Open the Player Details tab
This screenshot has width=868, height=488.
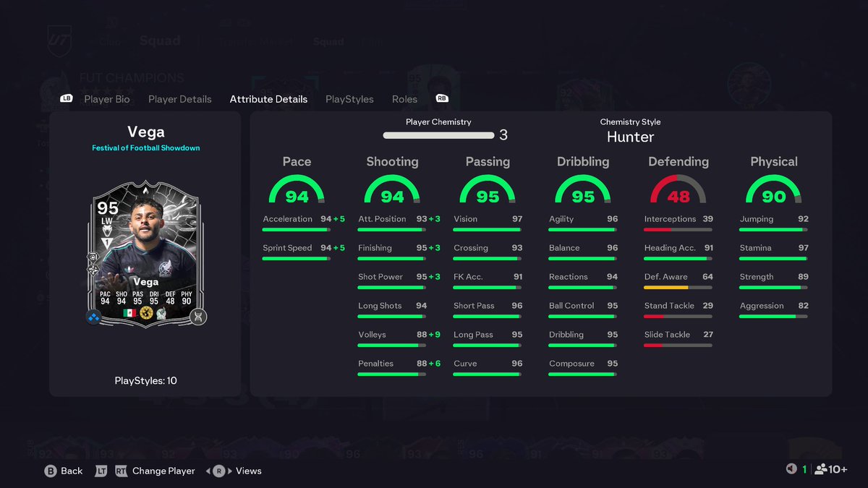pos(180,99)
